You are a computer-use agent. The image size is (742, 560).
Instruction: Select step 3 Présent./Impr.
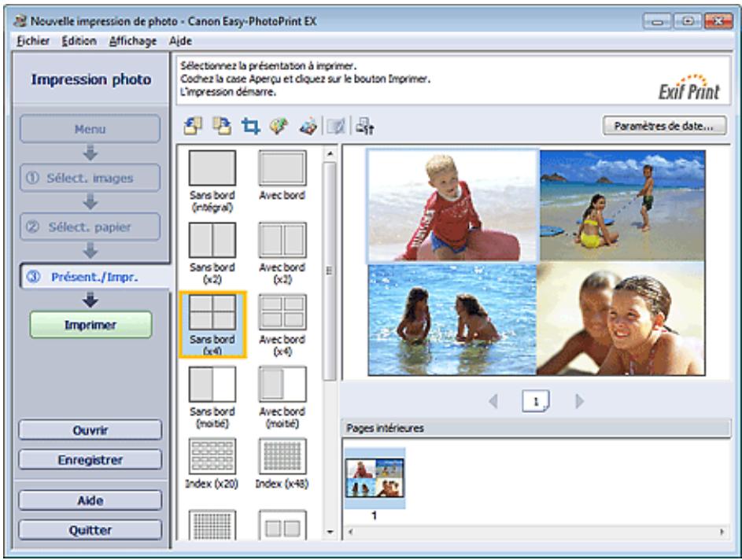point(94,277)
